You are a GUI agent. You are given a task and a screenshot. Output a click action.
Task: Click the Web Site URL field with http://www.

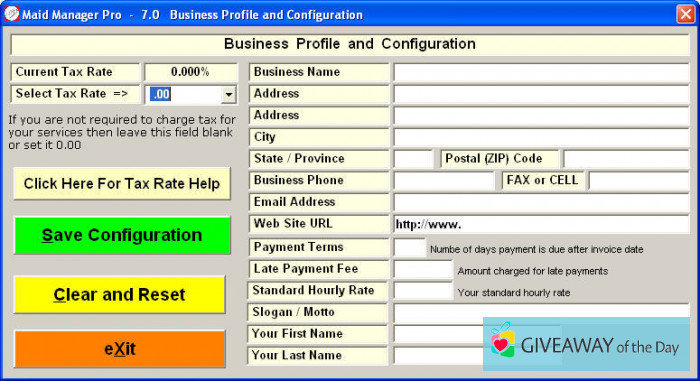[x=541, y=224]
